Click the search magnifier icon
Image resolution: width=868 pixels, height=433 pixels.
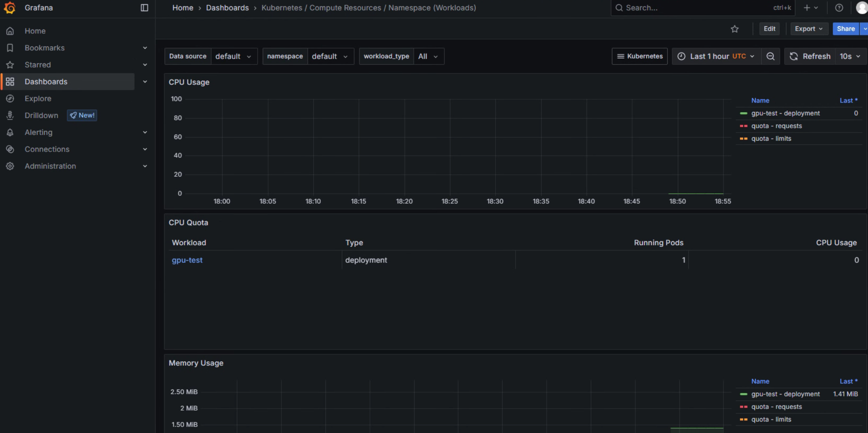tap(619, 8)
